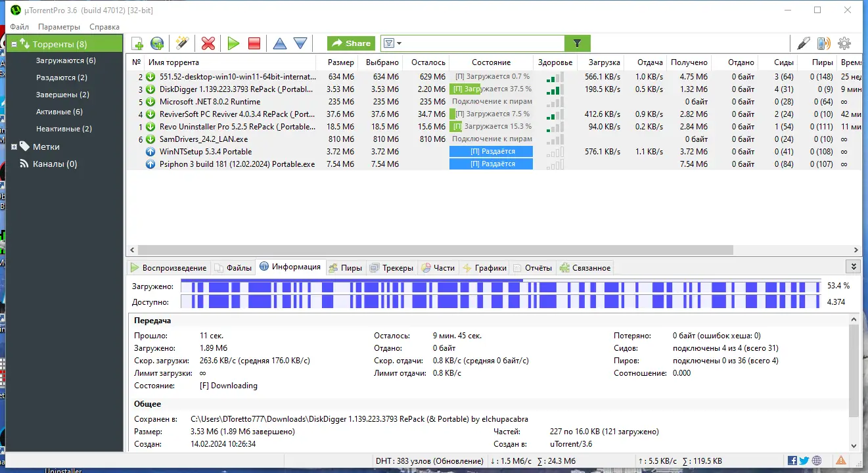Select the ReviverSoft PC Reviver torrent row
Screen dimensions: 868x473
coord(493,114)
